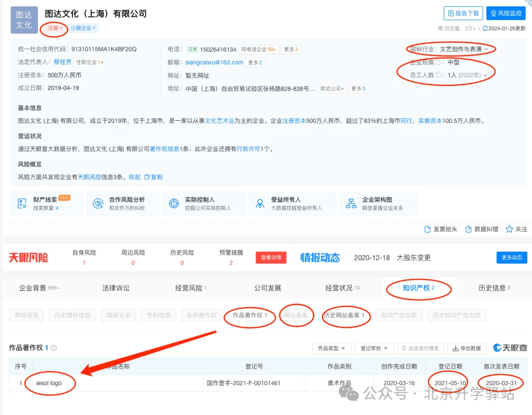Click the 发票抬头 icon
Viewport: 532px width, 415px height.
point(428,229)
